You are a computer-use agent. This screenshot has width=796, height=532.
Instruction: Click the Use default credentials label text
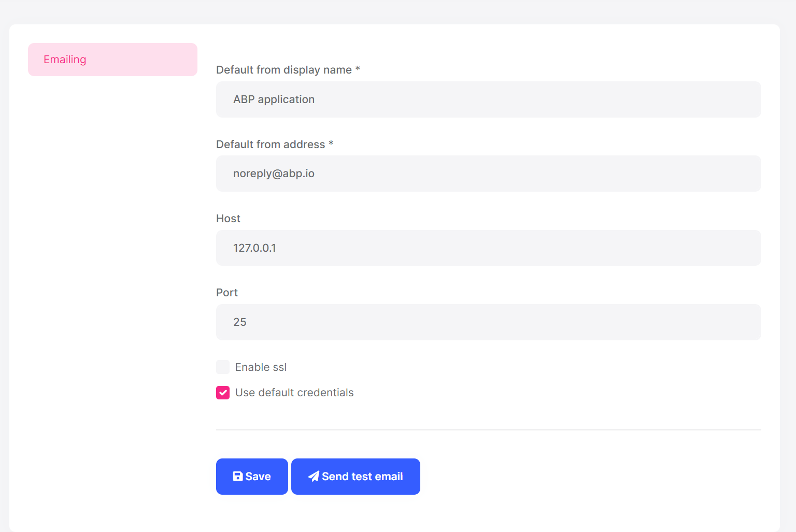click(294, 393)
